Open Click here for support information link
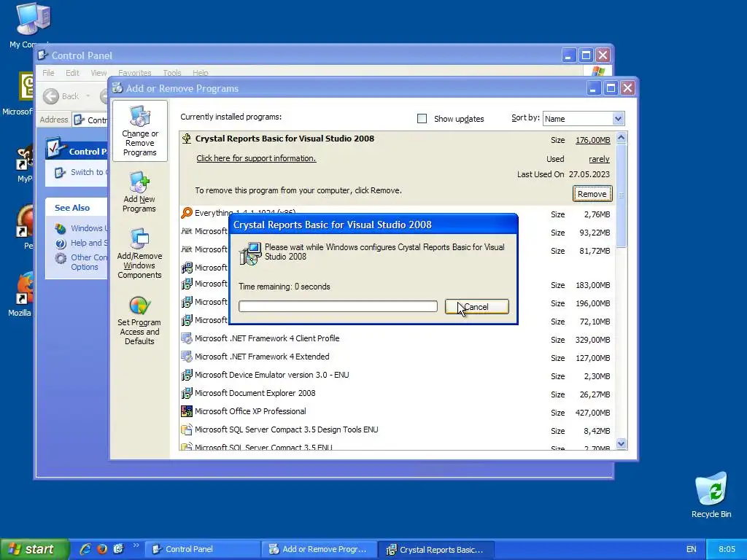The width and height of the screenshot is (747, 560). (x=256, y=158)
